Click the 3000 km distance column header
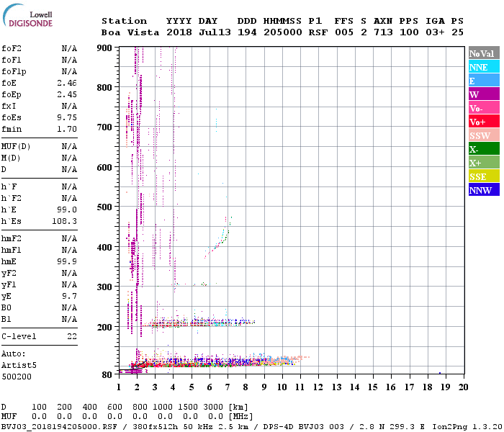Image resolution: width=504 pixels, height=432 pixels. click(x=213, y=407)
